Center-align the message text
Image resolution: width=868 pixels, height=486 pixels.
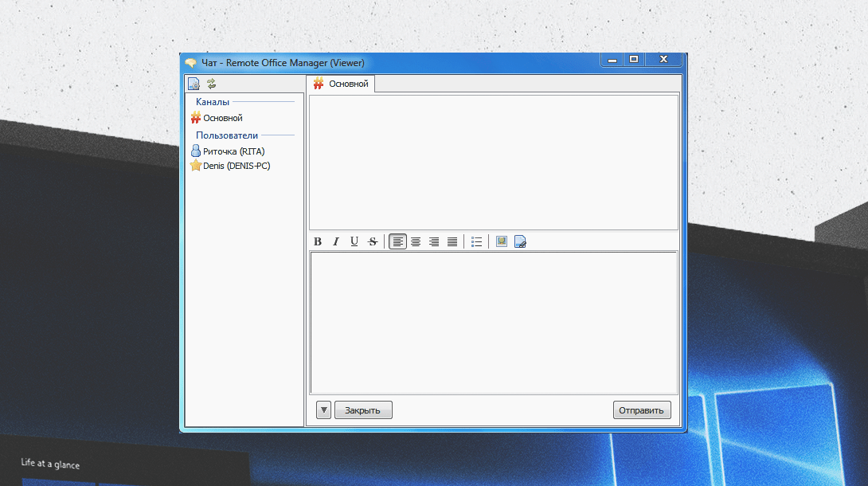coord(416,241)
